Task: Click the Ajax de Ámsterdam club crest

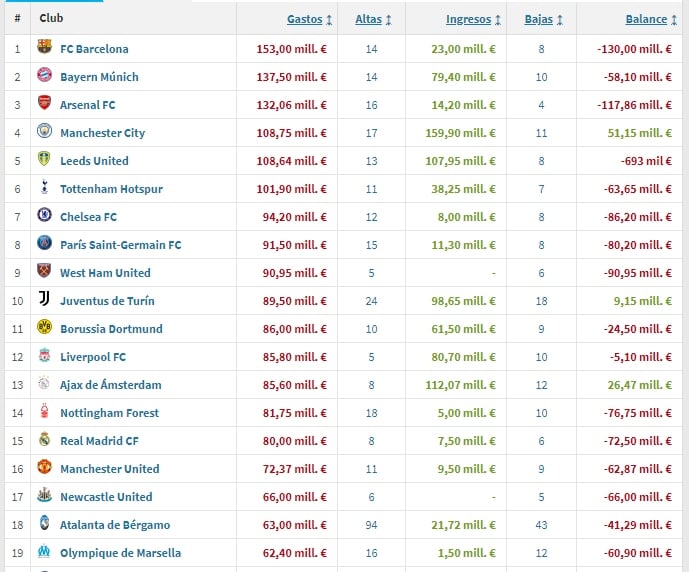Action: pos(44,383)
